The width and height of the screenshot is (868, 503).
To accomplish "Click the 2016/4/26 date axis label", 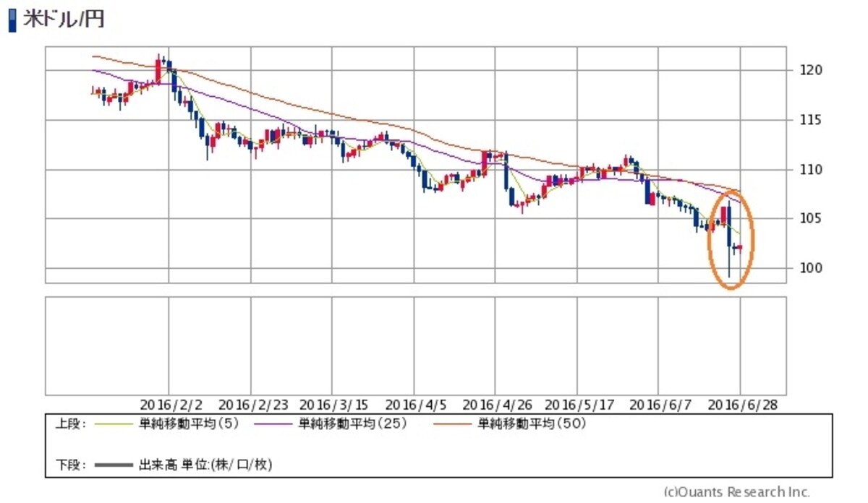I will pyautogui.click(x=496, y=404).
